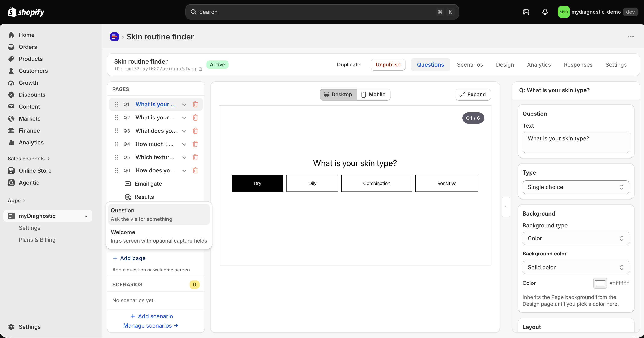Grab the drag handle of Q2
This screenshot has width=644, height=338.
[x=116, y=118]
